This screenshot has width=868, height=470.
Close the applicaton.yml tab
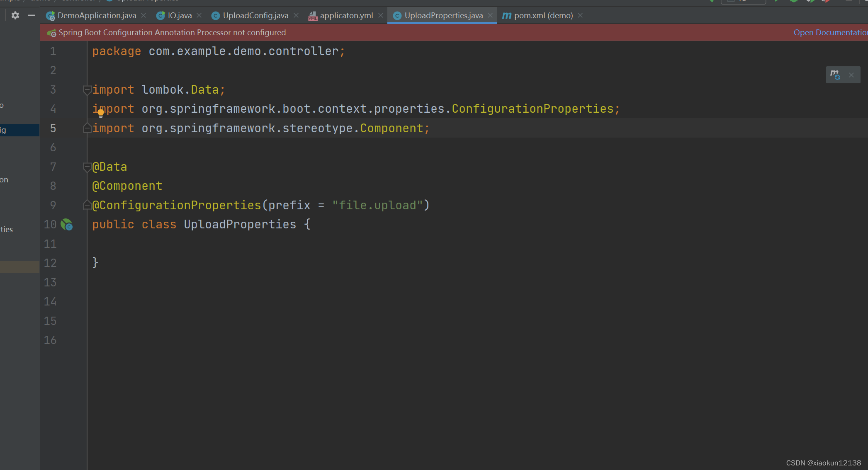381,15
